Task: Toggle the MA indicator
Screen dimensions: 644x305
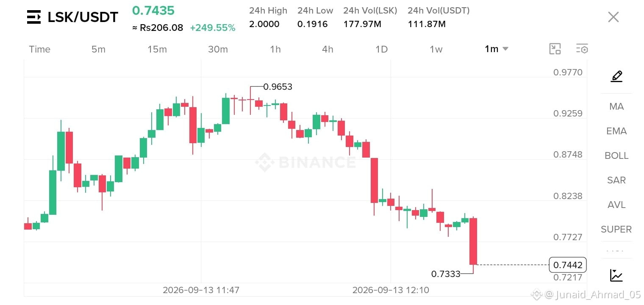Action: pos(616,107)
